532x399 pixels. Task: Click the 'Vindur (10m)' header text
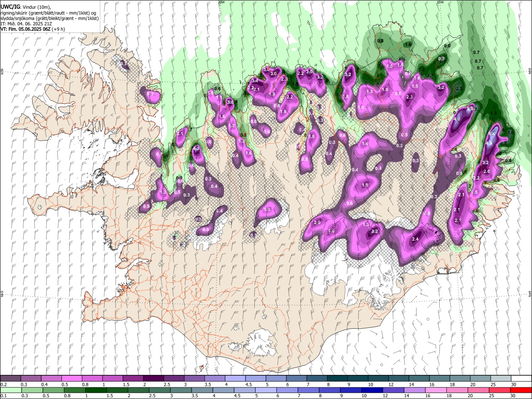[x=36, y=7]
